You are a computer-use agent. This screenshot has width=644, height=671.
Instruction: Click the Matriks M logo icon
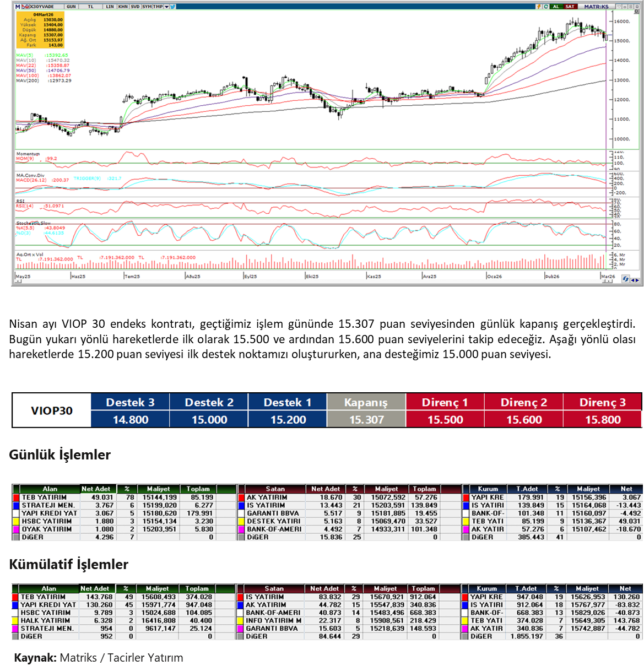[x=17, y=7]
